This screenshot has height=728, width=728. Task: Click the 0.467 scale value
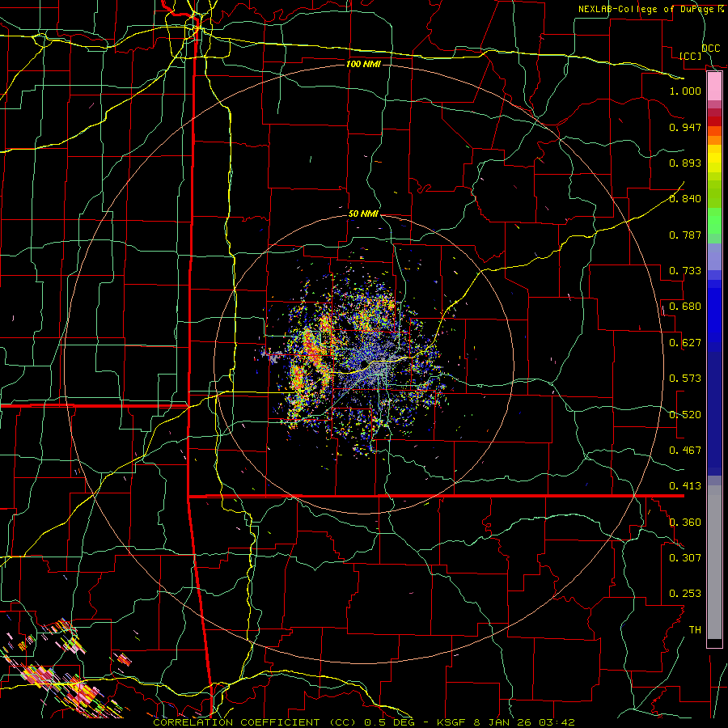(x=685, y=451)
